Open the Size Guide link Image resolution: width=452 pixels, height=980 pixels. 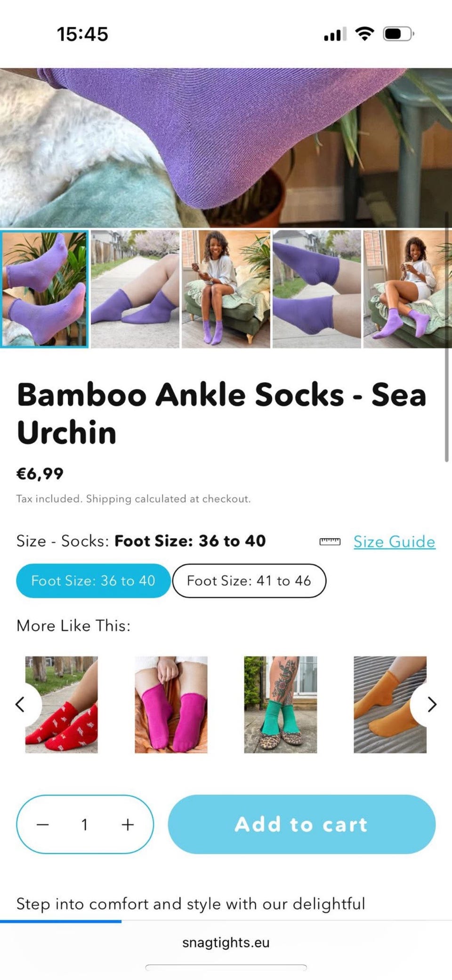pos(394,542)
